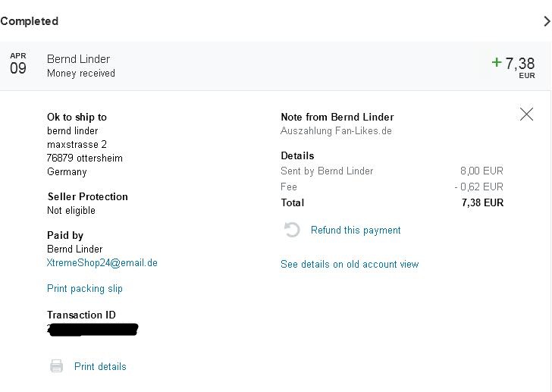Click the printer icon
552x392 pixels.
tap(57, 366)
